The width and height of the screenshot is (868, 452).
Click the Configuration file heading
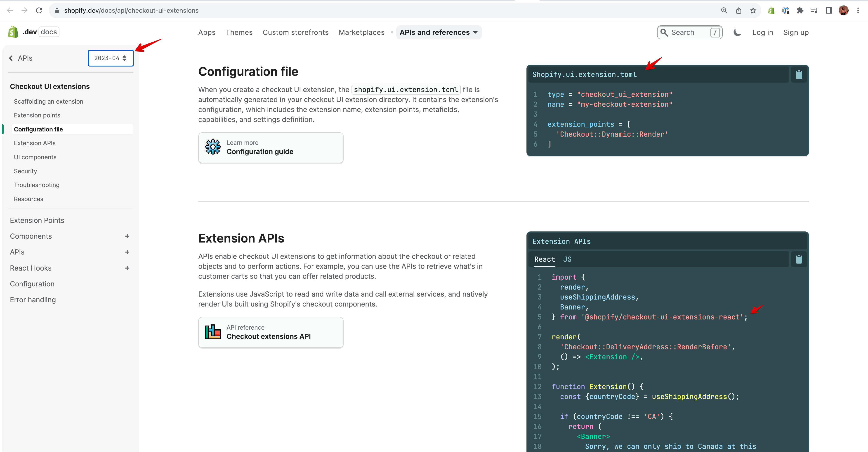248,71
